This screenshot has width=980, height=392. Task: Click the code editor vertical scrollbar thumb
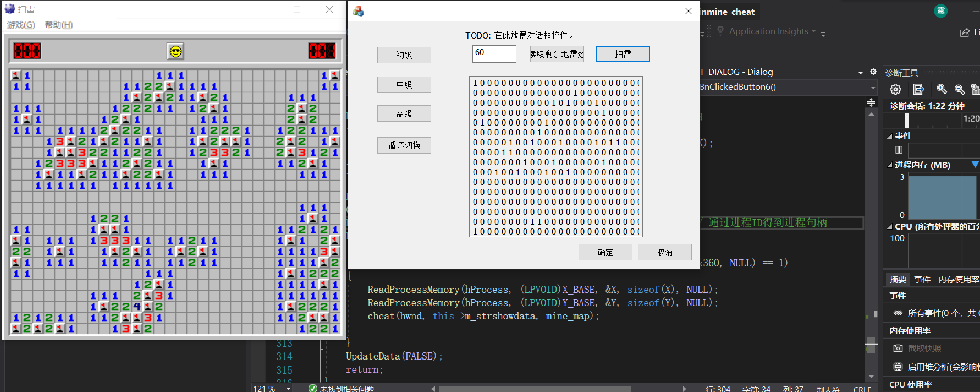pos(871,345)
